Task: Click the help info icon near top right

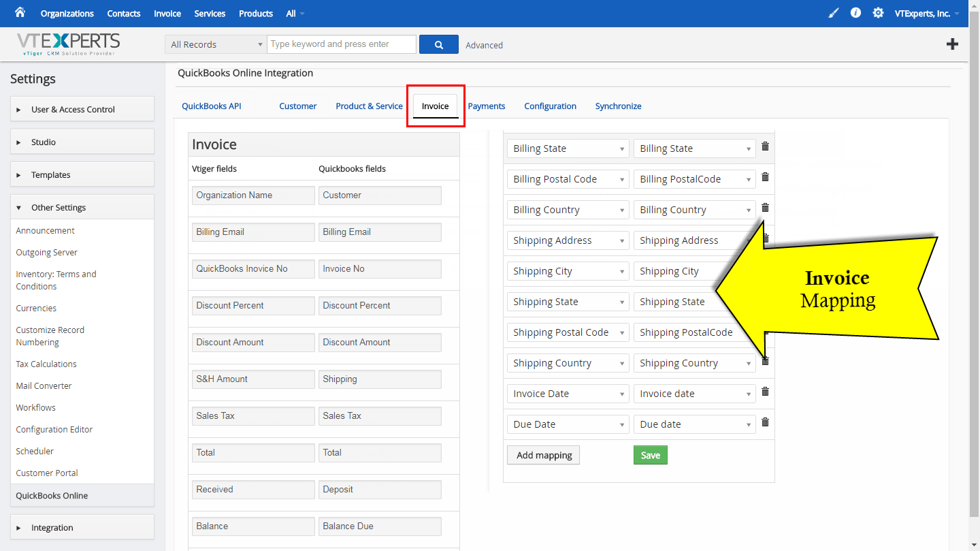Action: point(855,12)
